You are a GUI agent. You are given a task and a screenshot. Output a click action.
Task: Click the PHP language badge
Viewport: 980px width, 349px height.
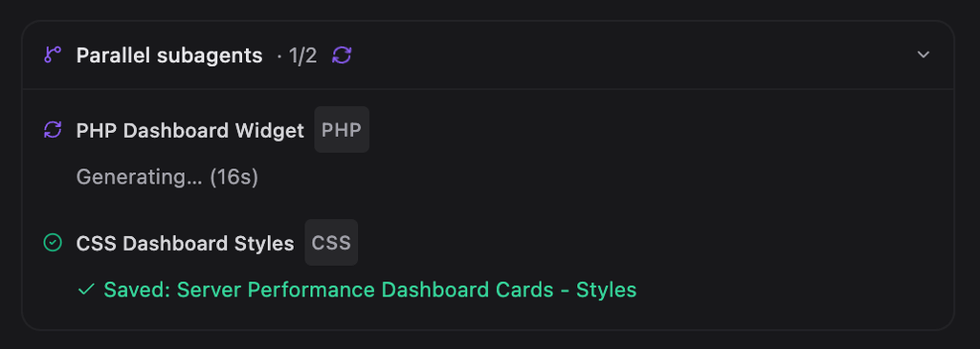coord(342,130)
